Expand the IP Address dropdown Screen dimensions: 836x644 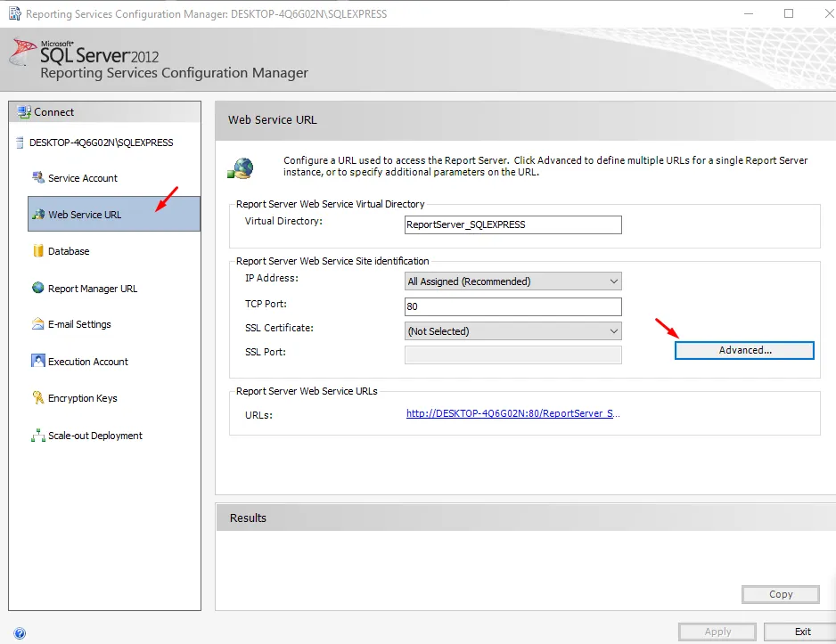(x=512, y=281)
